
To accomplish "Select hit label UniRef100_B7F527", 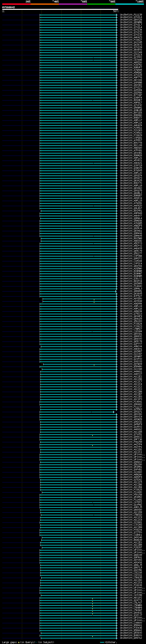I will tap(131, 296).
